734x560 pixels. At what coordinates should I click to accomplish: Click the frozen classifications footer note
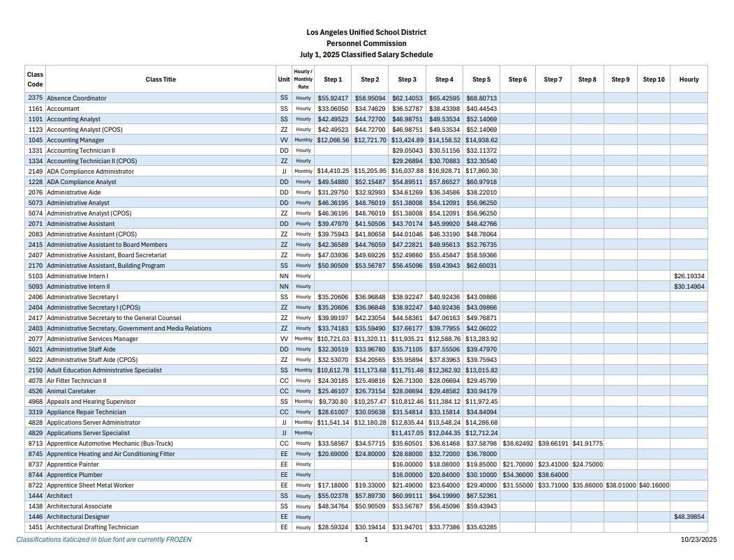pyautogui.click(x=103, y=540)
